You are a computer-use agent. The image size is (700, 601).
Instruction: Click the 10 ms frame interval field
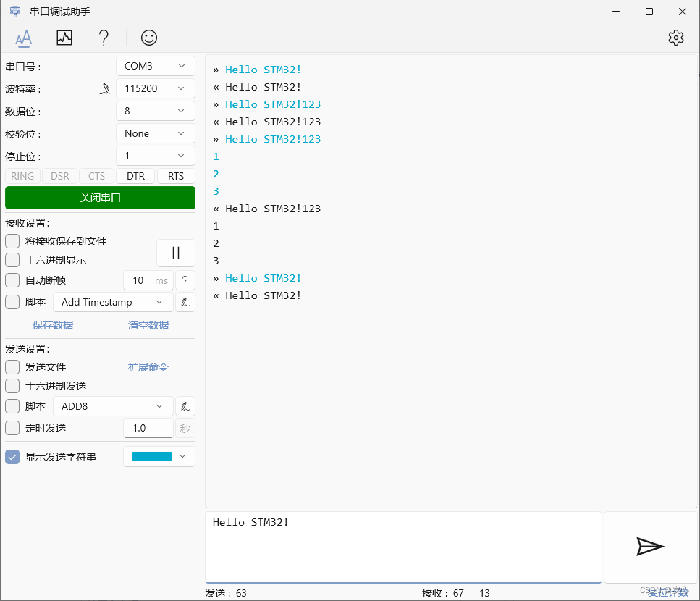148,280
